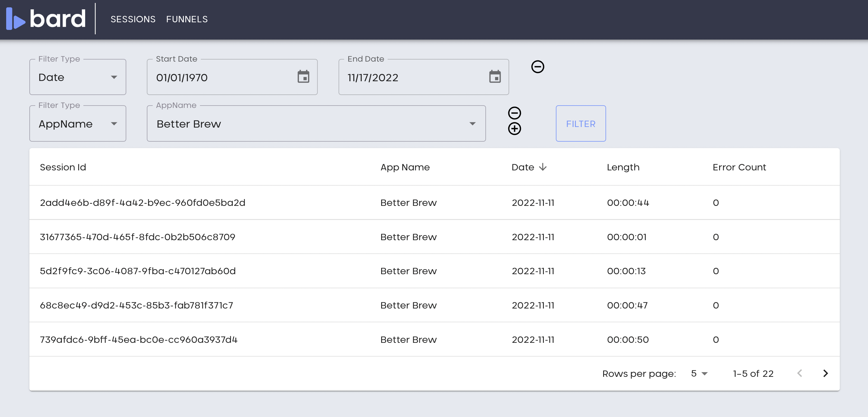Image resolution: width=868 pixels, height=417 pixels.
Task: Open the Better Brew app name dropdown
Action: tap(316, 123)
